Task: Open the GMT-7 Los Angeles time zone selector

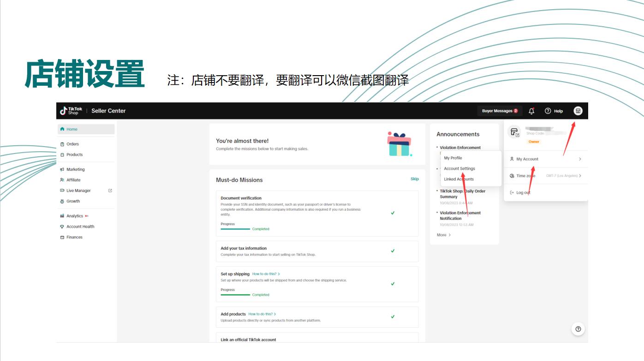Action: (x=563, y=176)
